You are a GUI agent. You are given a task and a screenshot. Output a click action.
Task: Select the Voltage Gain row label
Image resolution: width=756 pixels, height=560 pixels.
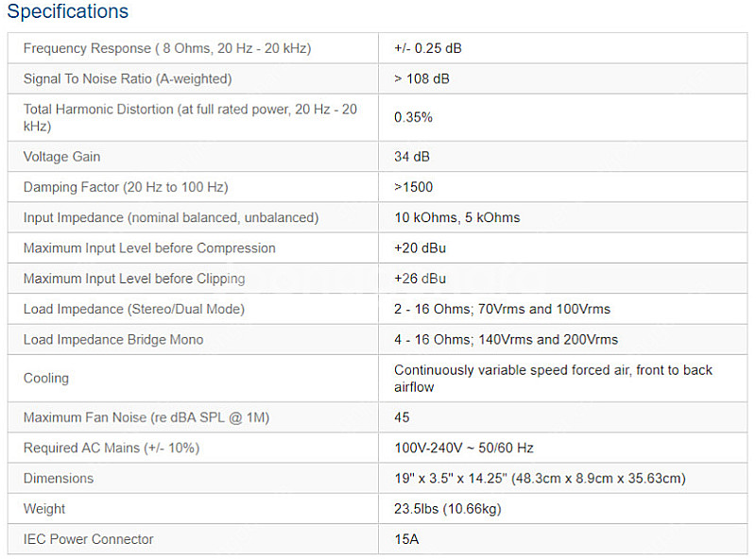[61, 157]
